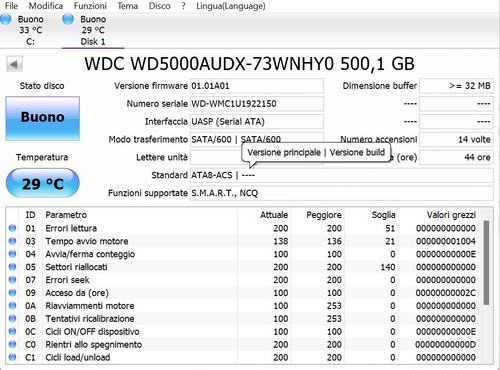The height and width of the screenshot is (370, 500).
Task: Click raw value 000000001004
Action: (x=446, y=241)
